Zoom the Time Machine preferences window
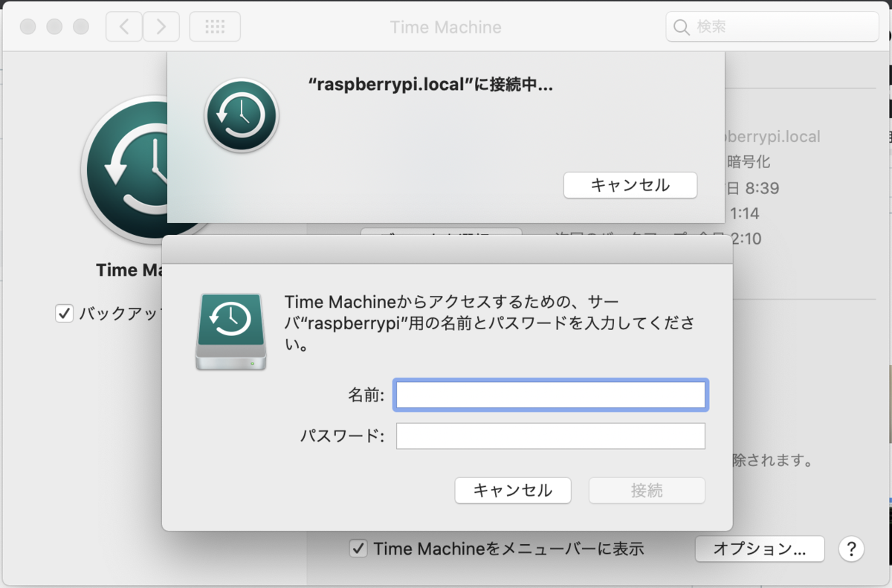 [x=80, y=27]
